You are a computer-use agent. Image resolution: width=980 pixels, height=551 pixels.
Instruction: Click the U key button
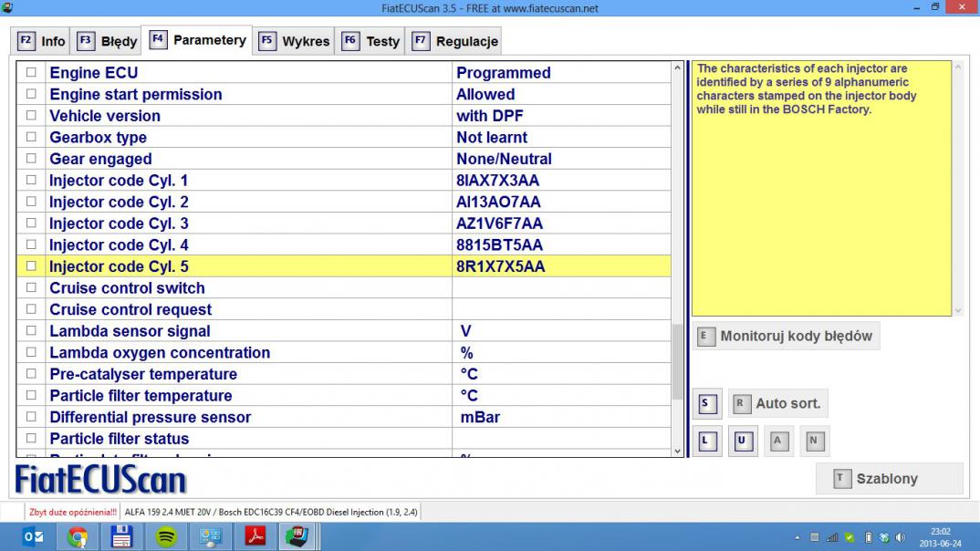coord(742,442)
